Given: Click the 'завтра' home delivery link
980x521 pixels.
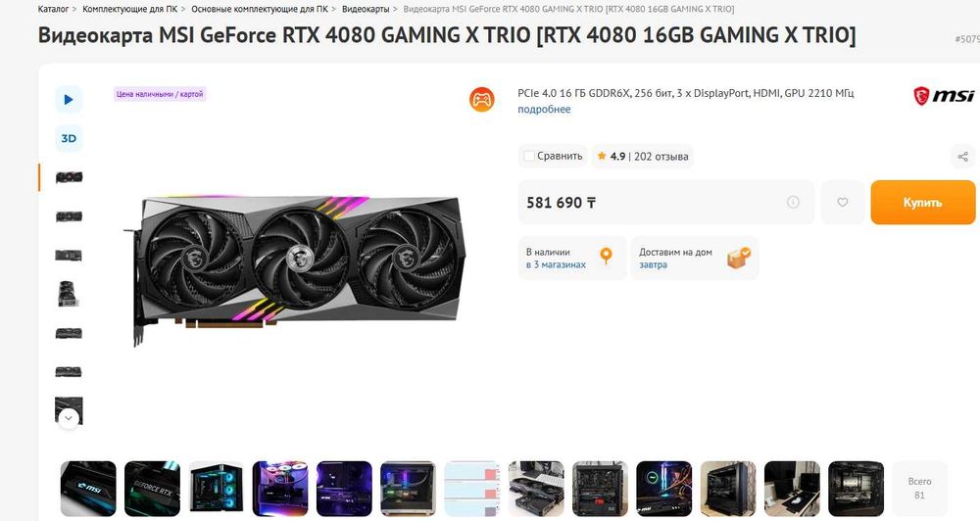Looking at the screenshot, I should (x=653, y=264).
